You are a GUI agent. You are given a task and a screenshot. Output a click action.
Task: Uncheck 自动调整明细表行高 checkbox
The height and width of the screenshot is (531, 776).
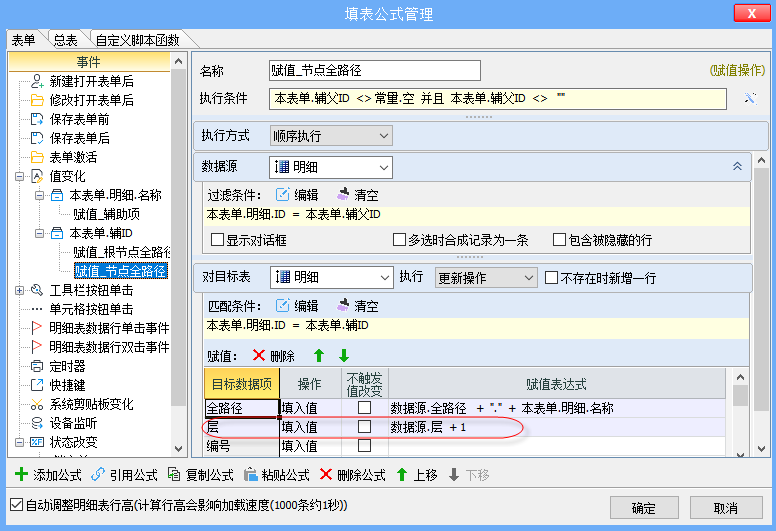coord(16,505)
